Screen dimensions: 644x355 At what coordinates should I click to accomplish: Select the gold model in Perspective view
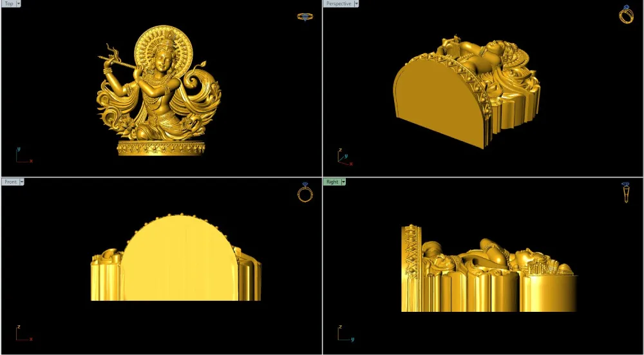pos(466,91)
